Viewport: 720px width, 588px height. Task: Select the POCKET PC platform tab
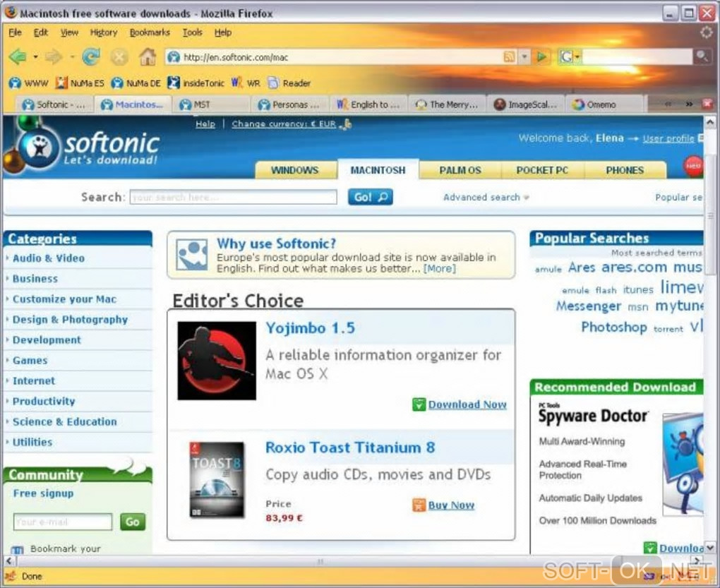[542, 170]
